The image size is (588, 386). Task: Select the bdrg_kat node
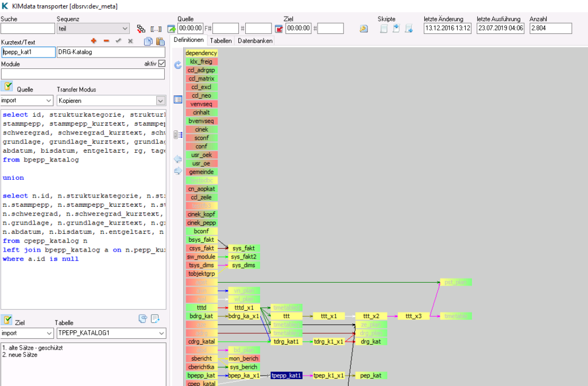click(202, 316)
